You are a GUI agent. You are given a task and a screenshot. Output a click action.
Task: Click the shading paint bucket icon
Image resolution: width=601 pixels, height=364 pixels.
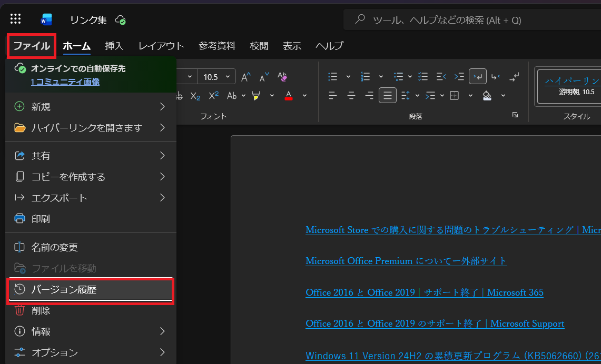point(487,95)
